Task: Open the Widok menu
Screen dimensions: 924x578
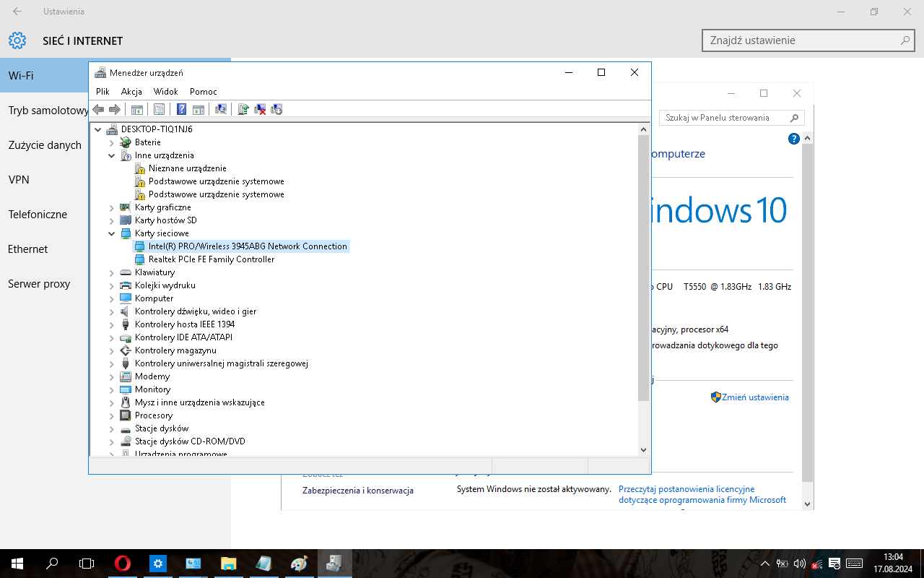Action: tap(165, 92)
